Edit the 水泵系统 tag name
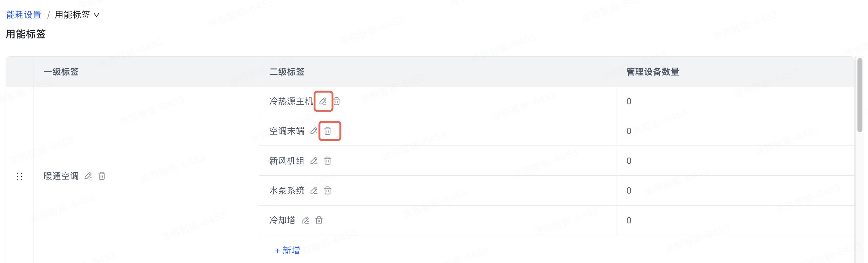This screenshot has height=263, width=868. (x=314, y=191)
